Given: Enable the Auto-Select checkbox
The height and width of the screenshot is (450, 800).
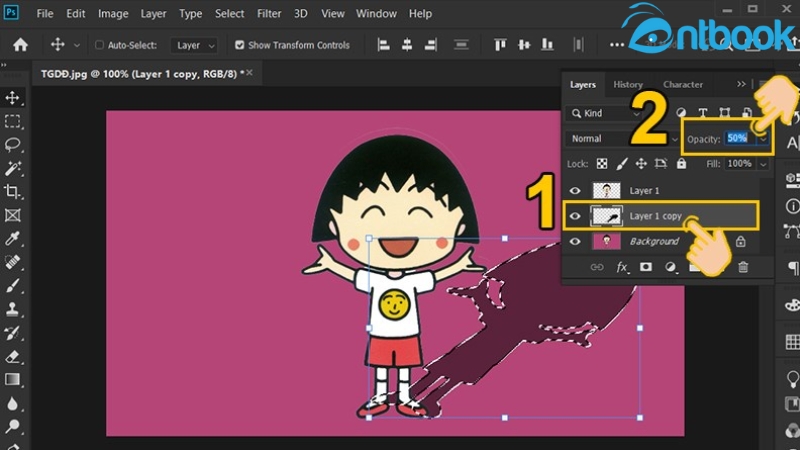Looking at the screenshot, I should tap(99, 45).
